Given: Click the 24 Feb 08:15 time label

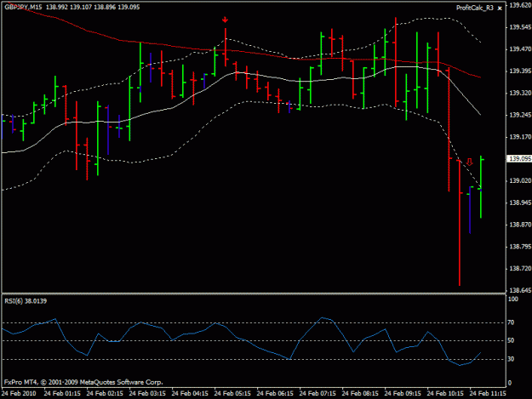Looking at the screenshot, I should point(360,394).
